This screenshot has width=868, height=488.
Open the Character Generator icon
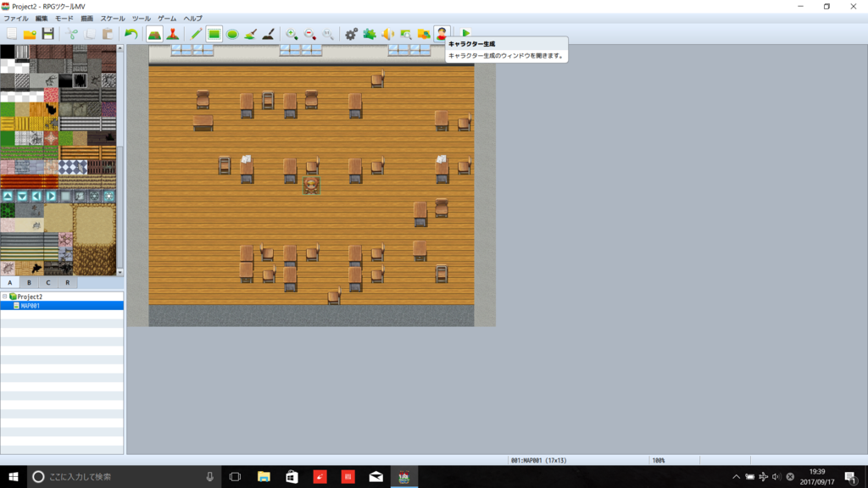(442, 34)
